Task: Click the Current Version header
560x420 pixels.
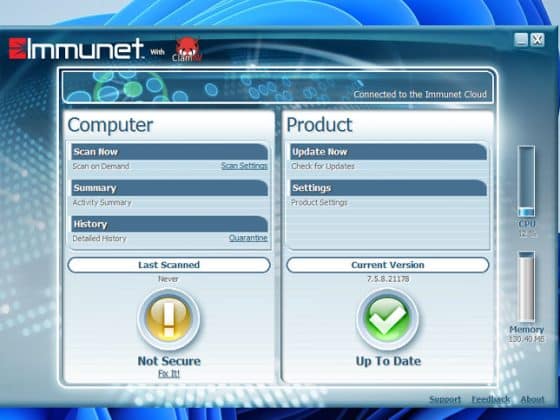Action: 388,265
